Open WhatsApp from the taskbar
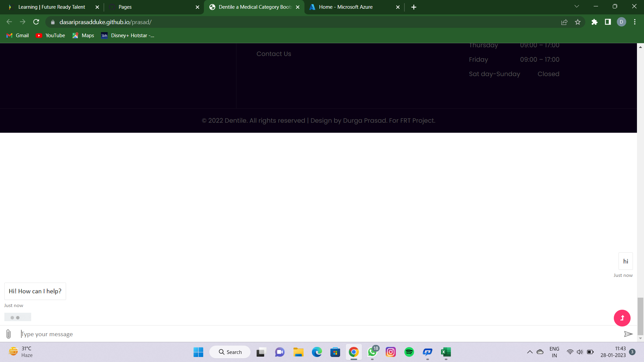 click(x=372, y=352)
